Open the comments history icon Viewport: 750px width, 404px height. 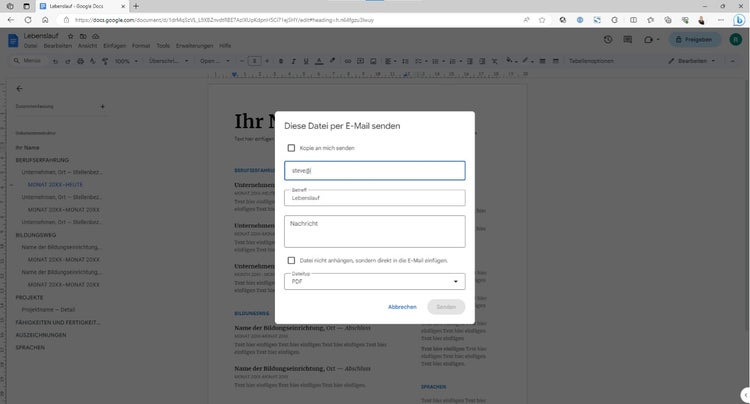coord(628,40)
